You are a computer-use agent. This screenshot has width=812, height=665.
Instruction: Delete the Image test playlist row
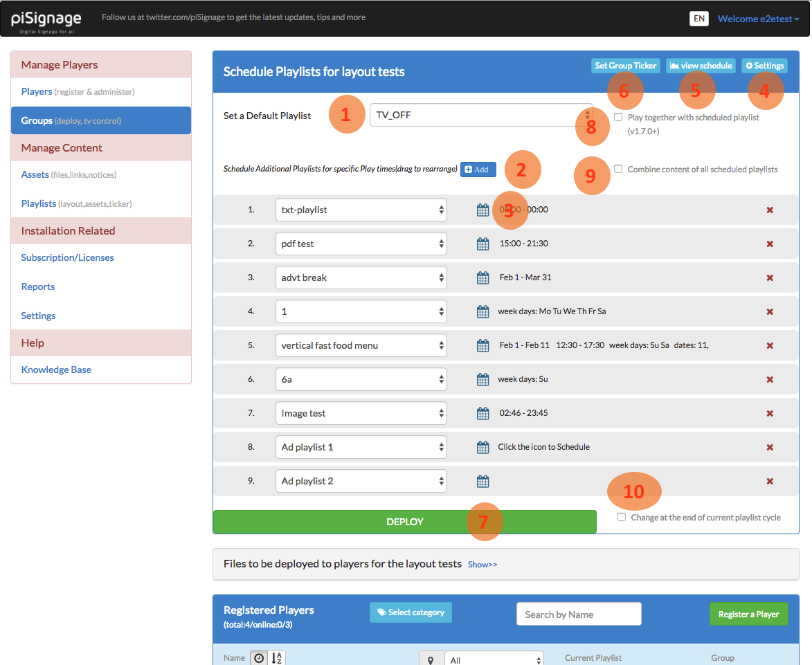coord(770,413)
